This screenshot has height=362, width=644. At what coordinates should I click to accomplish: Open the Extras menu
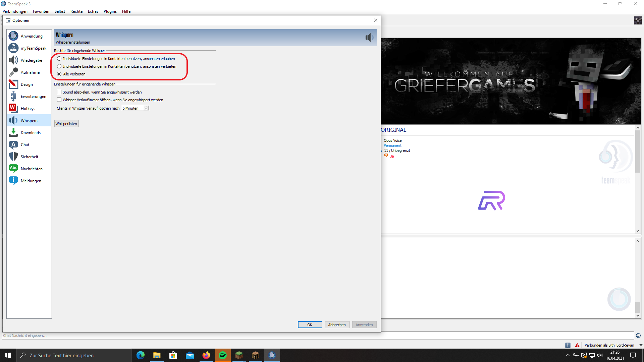93,11
